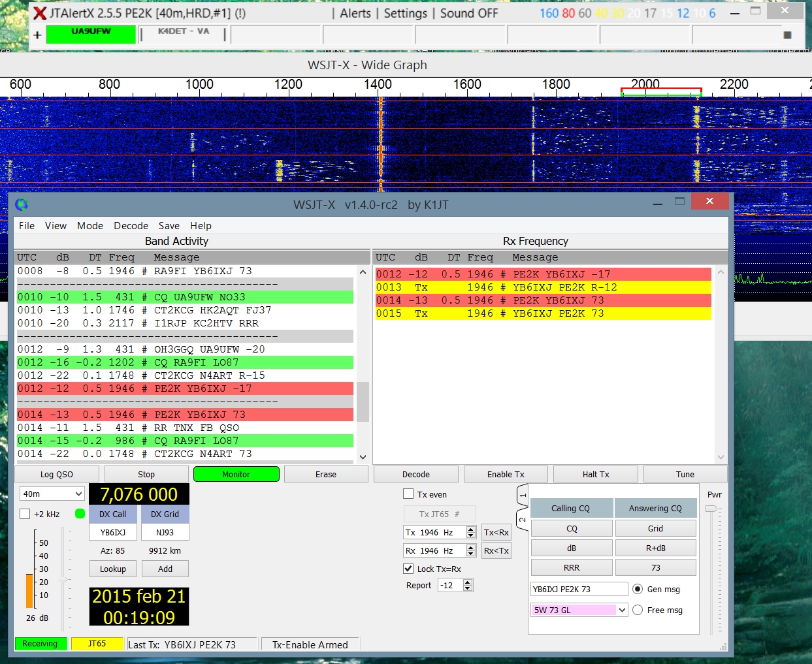This screenshot has height=664, width=812.
Task: Click the JTAlertX red X app icon
Action: click(x=40, y=14)
